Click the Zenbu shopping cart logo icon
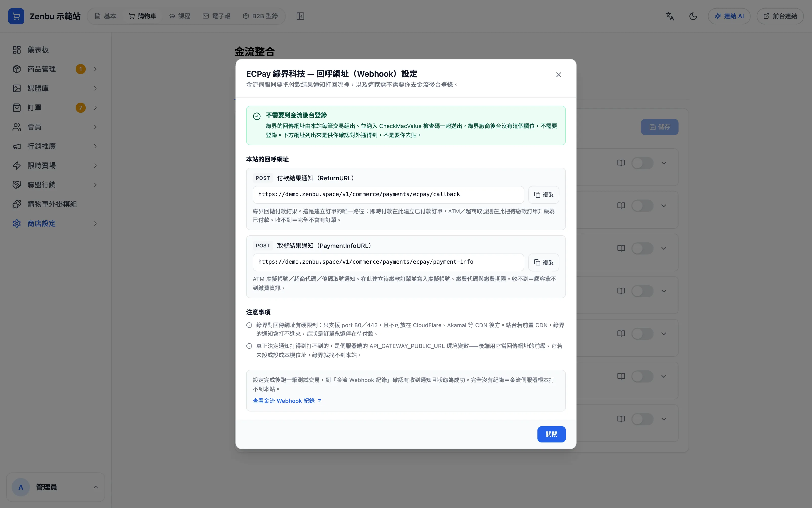 (x=16, y=16)
